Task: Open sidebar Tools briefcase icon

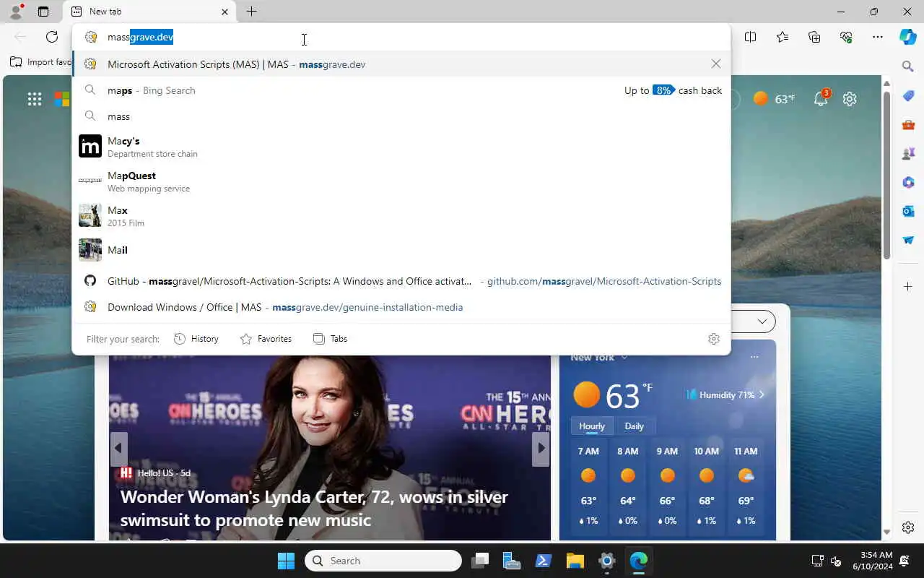Action: (x=908, y=125)
